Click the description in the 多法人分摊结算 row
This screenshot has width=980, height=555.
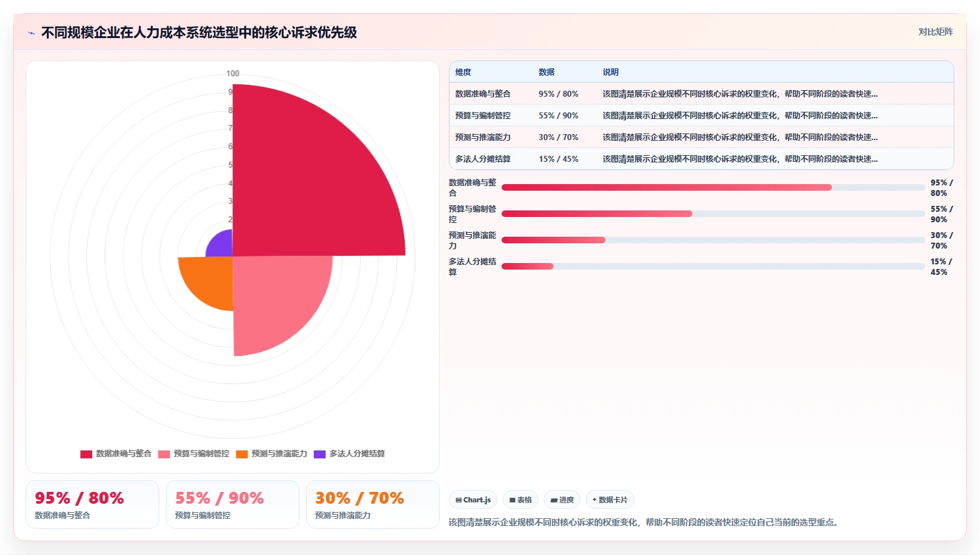tap(740, 159)
